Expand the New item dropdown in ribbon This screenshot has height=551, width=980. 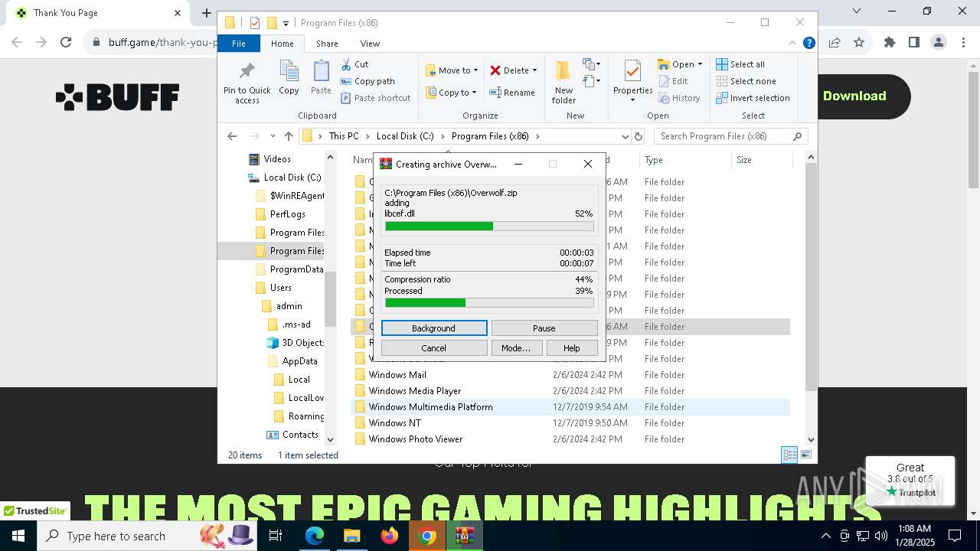(x=592, y=64)
